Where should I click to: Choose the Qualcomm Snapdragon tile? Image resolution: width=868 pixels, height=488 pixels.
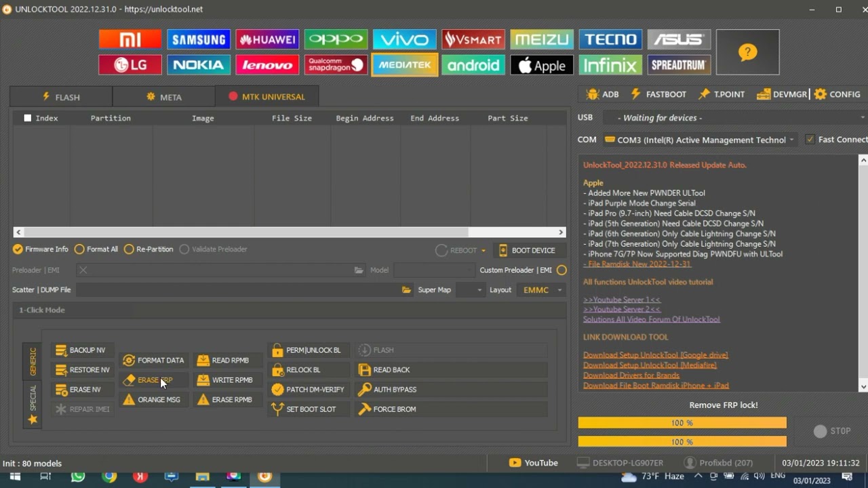(336, 65)
